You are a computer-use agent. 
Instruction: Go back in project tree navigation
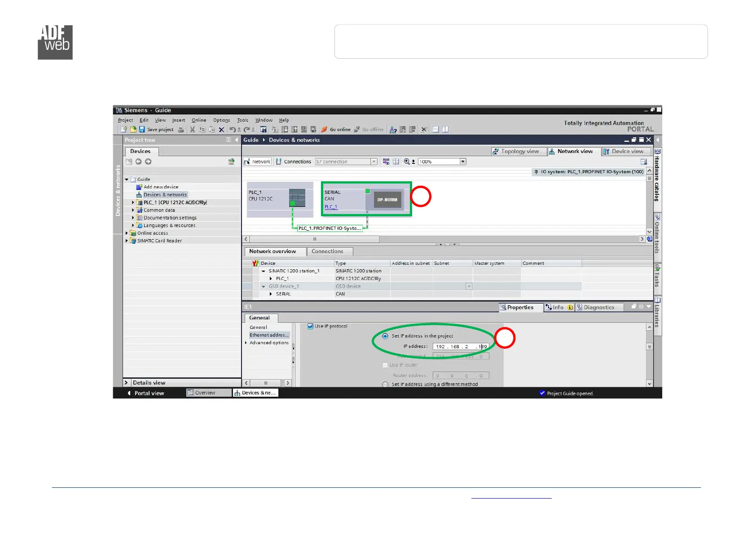point(139,162)
